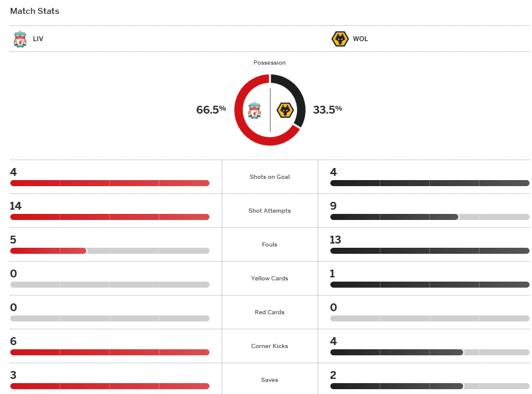Click the Liverpool crest in the header

(20, 39)
